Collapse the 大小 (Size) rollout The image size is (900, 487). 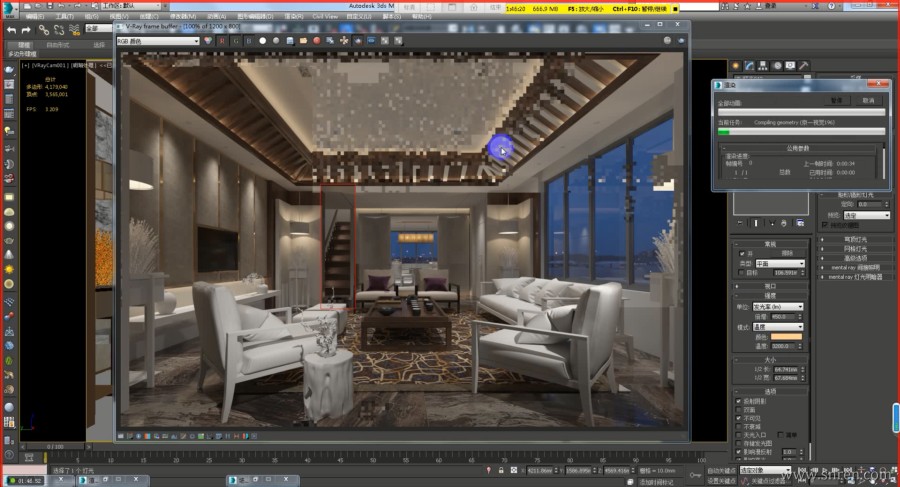pos(770,360)
